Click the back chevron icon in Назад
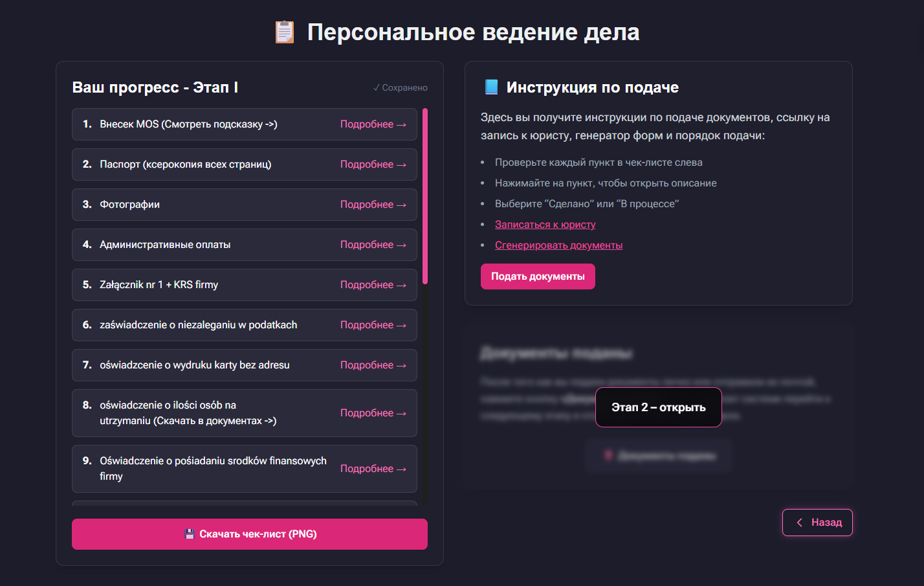Screen dimensions: 924x586 800,523
